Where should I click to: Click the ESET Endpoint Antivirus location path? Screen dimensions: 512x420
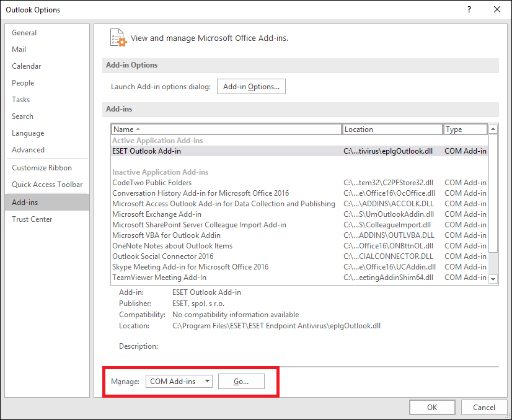click(276, 326)
